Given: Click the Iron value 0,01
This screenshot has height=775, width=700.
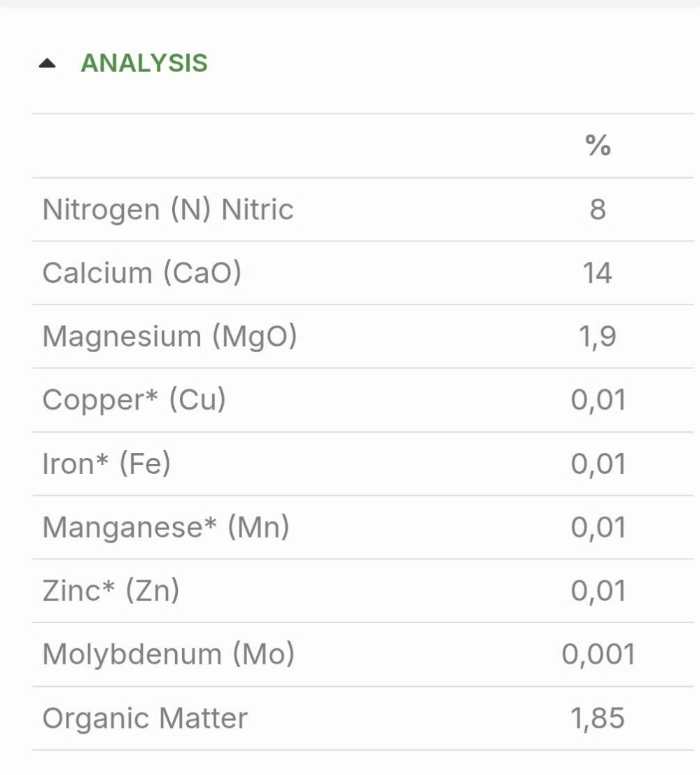Looking at the screenshot, I should [x=598, y=463].
